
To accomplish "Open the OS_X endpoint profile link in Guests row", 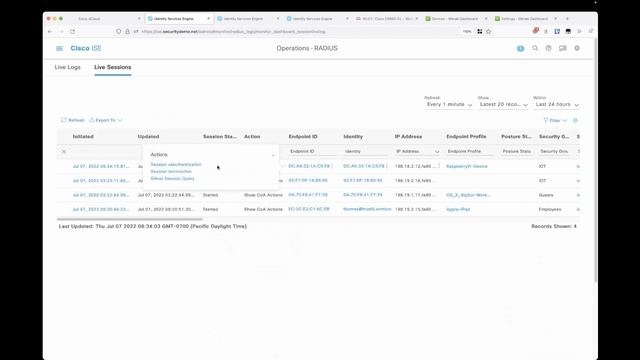I will pyautogui.click(x=468, y=195).
